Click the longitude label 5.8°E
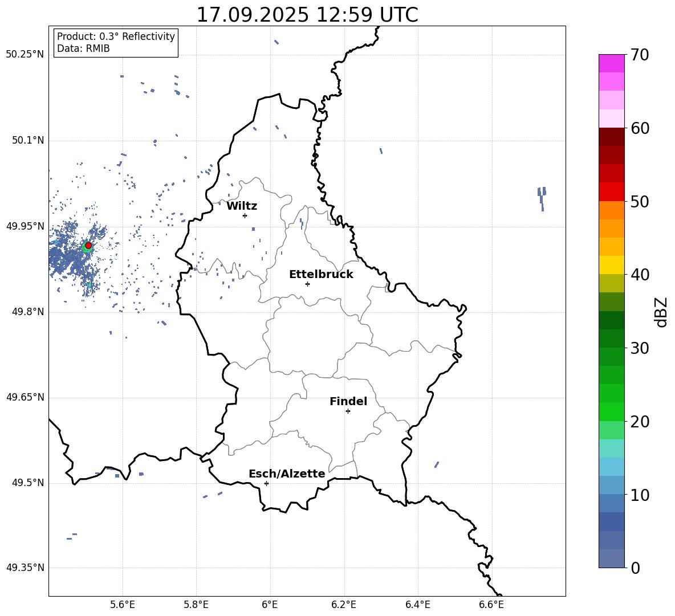Screen dimensions: 675x616 196,605
